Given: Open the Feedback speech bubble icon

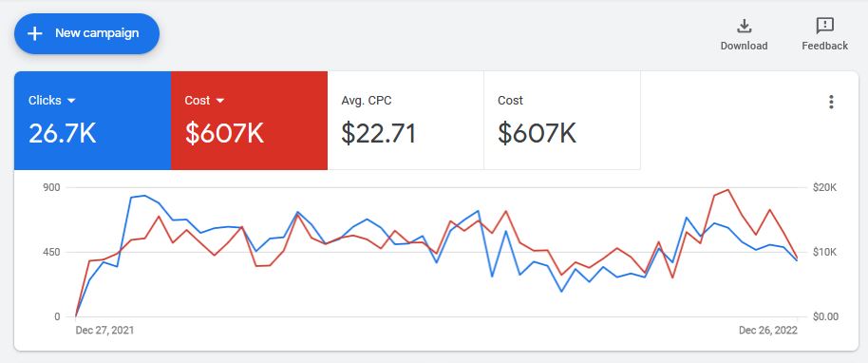Looking at the screenshot, I should 825,26.
